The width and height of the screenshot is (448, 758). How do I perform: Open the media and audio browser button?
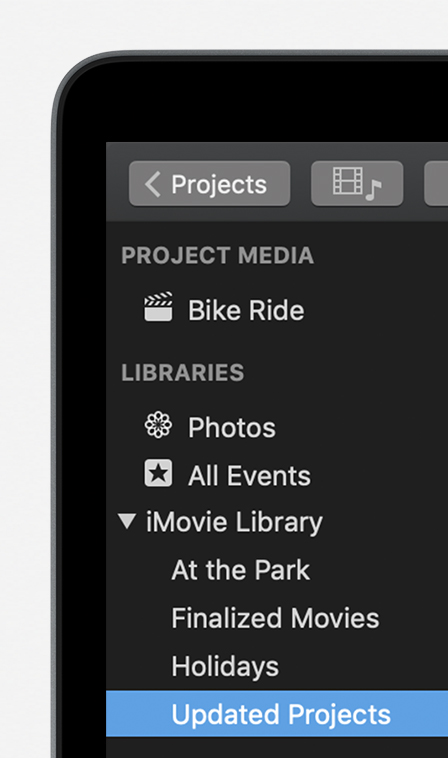click(x=357, y=184)
